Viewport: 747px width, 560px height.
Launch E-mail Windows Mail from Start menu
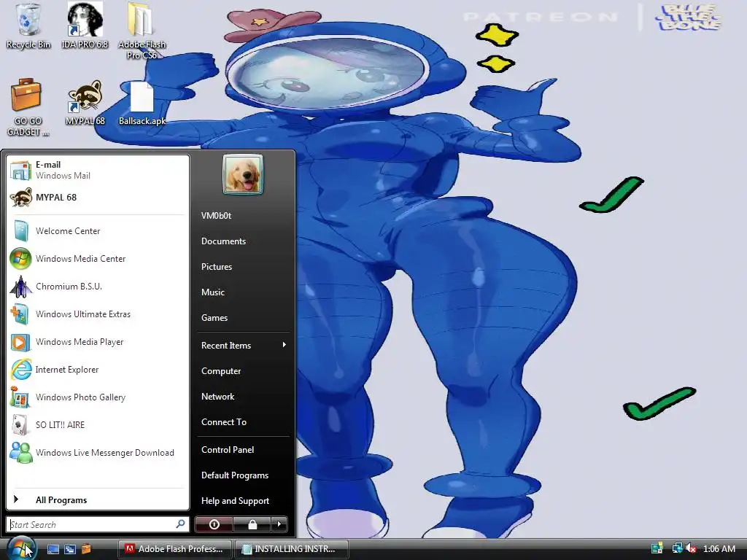pos(98,170)
